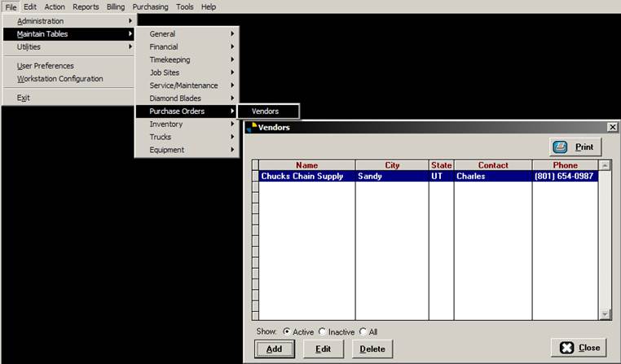Select the Chucks Chain Supply row
621x364 pixels.
302,176
